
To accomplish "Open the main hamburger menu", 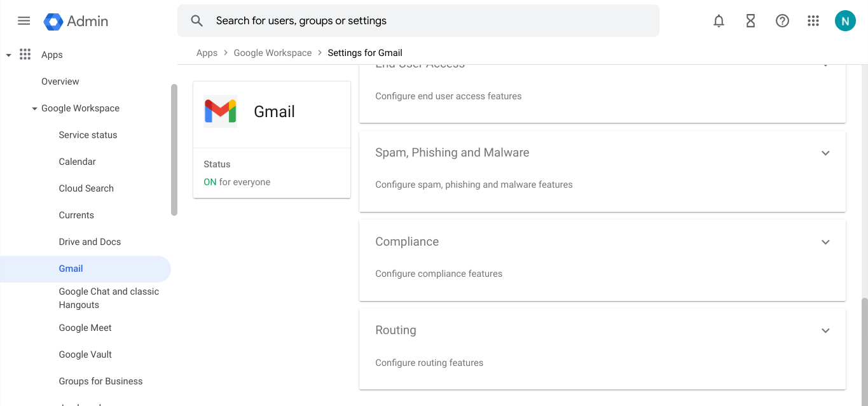I will [24, 21].
